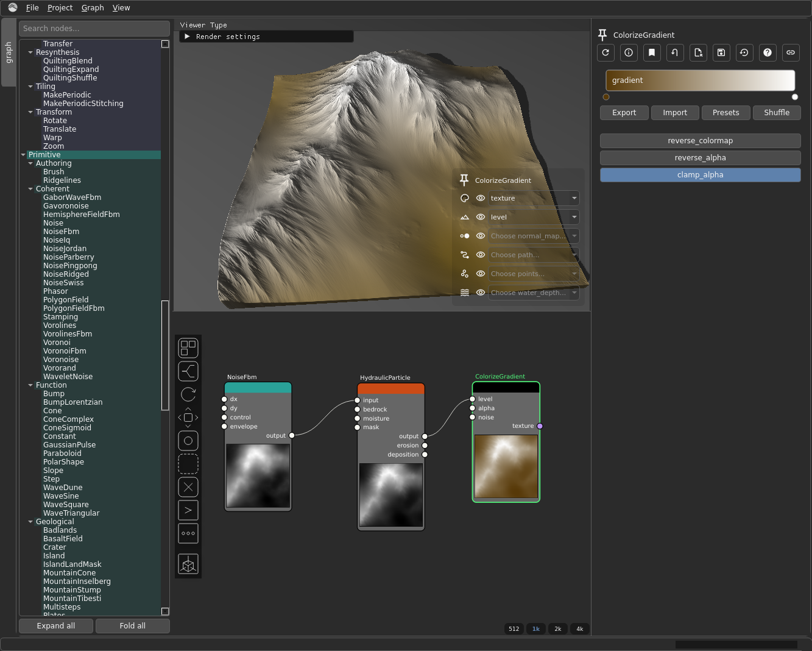This screenshot has width=812, height=651.
Task: Open the File menu
Action: (x=32, y=8)
